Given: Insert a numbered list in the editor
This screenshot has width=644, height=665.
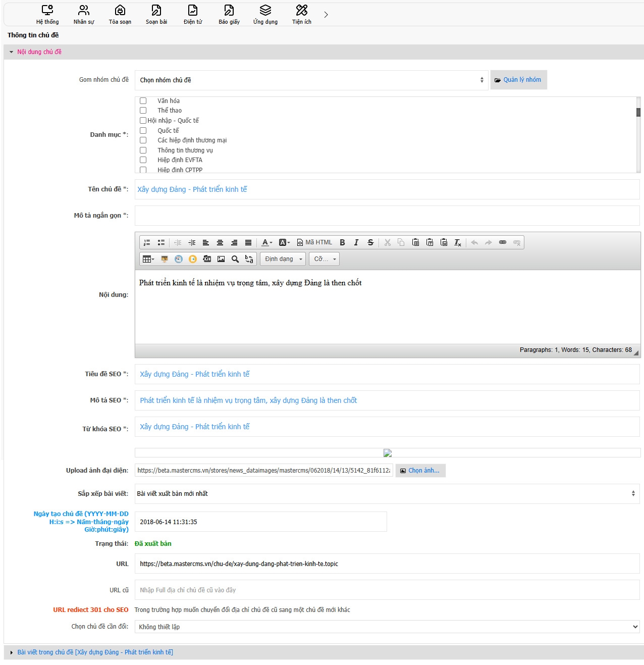Looking at the screenshot, I should (147, 243).
